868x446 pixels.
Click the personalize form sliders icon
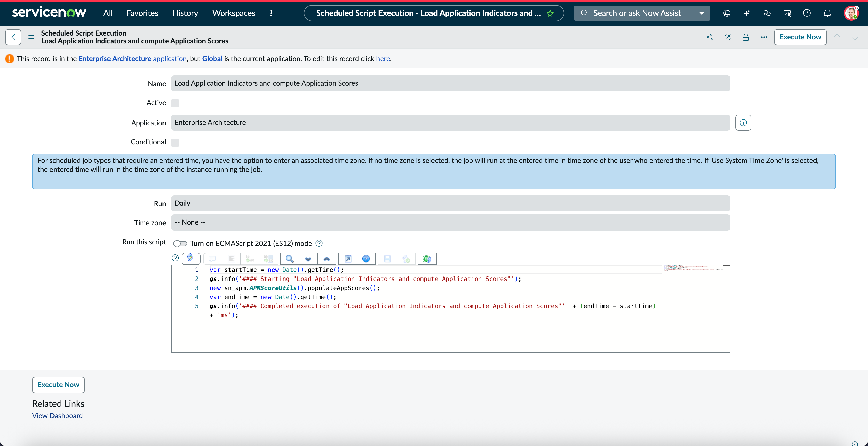coord(710,37)
